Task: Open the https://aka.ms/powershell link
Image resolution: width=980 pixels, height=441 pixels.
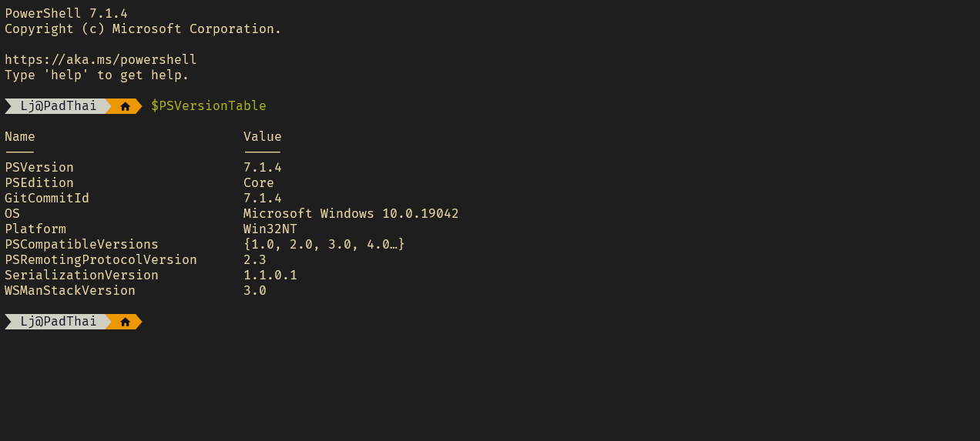Action: [101, 60]
